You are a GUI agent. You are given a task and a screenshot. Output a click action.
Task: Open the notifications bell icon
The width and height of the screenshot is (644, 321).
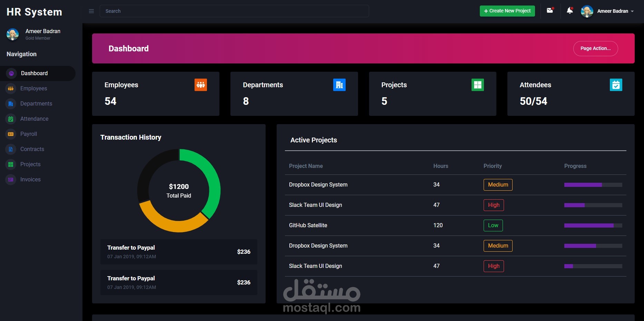coord(570,11)
